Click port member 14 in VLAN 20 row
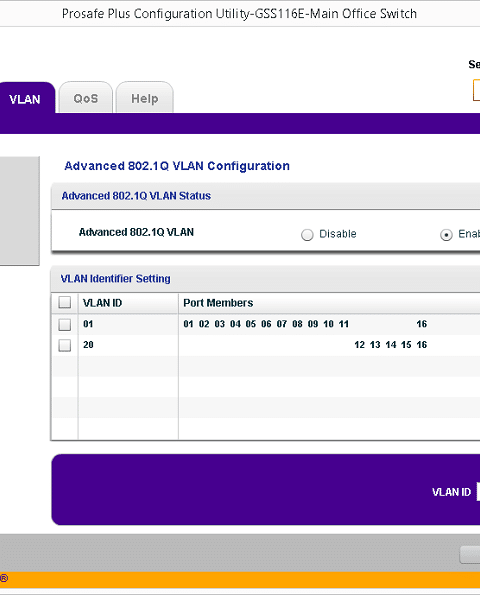Screen dimensions: 480x595 (391, 345)
